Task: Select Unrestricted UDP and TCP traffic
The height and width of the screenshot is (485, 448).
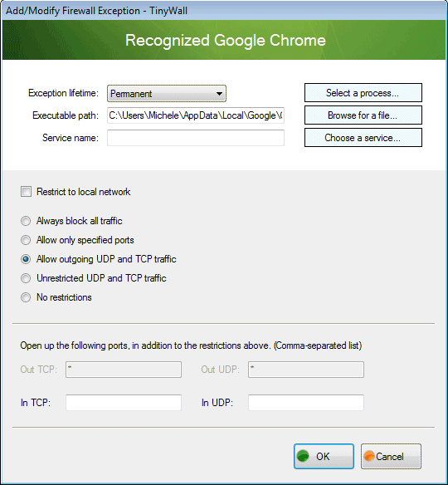Action: 26,278
